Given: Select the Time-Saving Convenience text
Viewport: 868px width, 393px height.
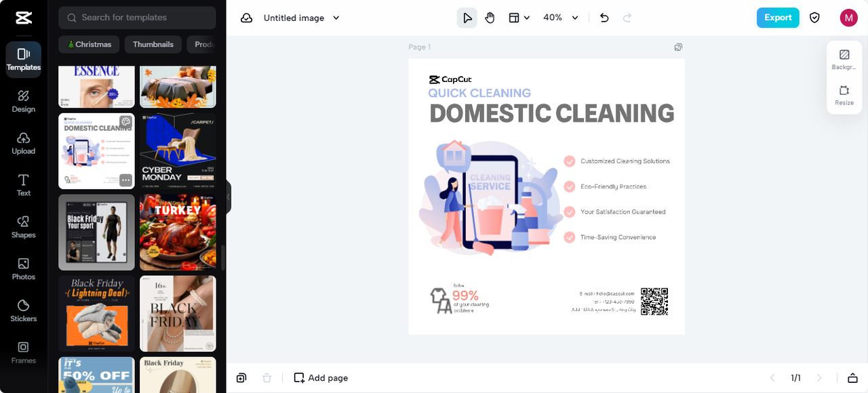Looking at the screenshot, I should coord(618,237).
